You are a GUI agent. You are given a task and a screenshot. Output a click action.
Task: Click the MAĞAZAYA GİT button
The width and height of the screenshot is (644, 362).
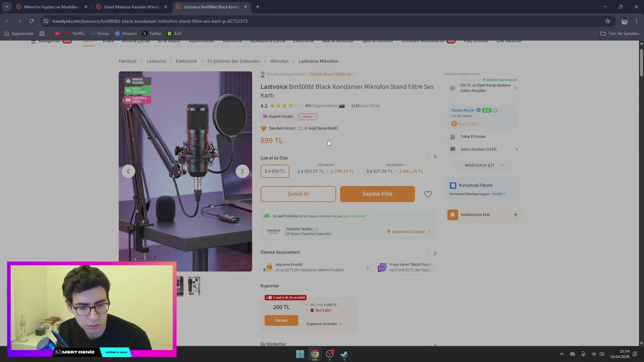[483, 165]
